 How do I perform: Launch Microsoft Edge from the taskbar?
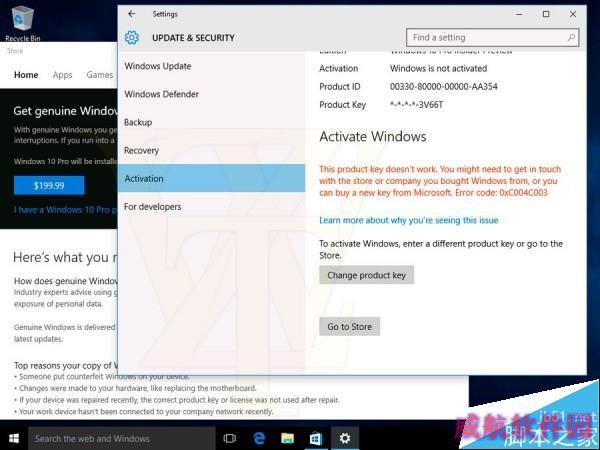coord(259,439)
